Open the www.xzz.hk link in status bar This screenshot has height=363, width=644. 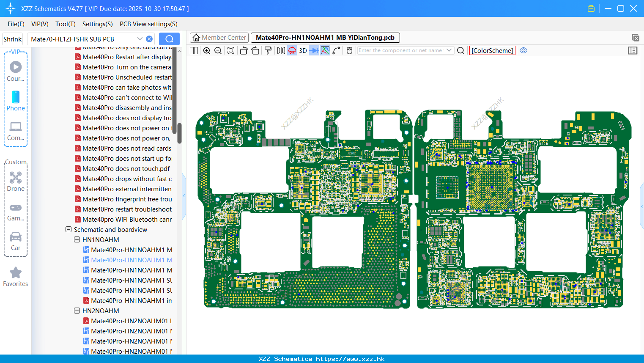(350, 359)
